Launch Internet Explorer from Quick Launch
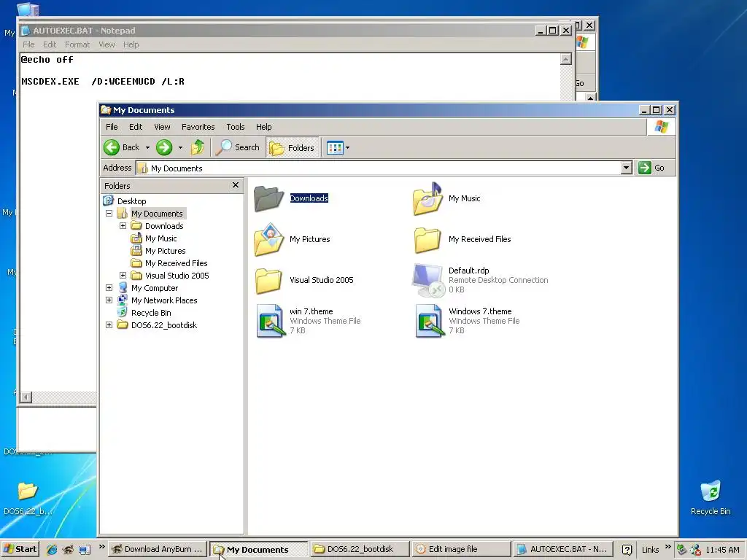The height and width of the screenshot is (560, 747). 52,549
